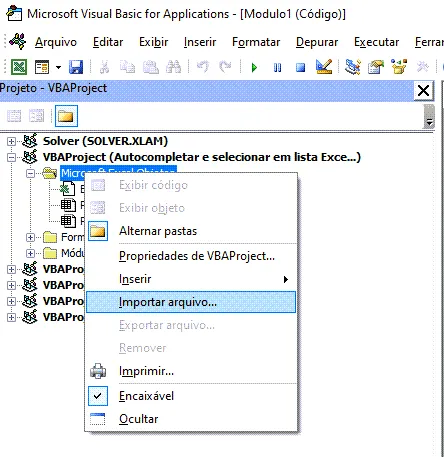
Task: Click the Copy toolbar icon
Action: click(127, 67)
